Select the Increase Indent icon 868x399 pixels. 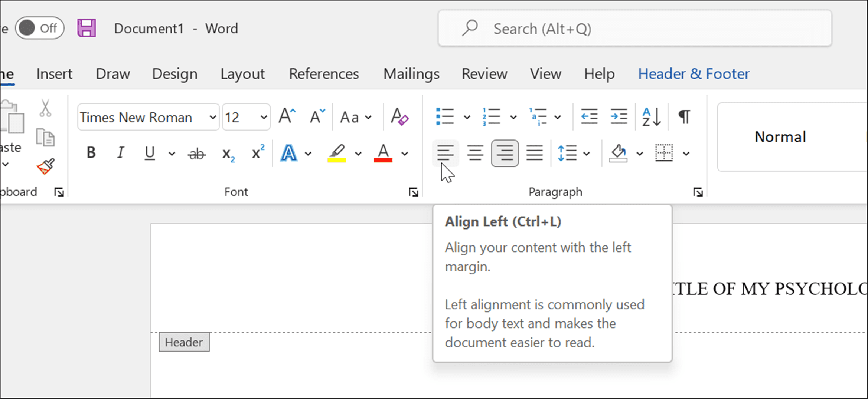pos(618,116)
